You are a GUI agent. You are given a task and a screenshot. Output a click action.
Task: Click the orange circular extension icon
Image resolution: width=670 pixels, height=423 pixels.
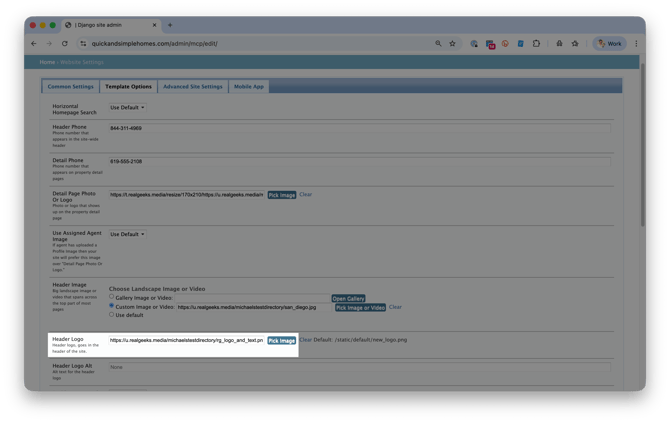tap(505, 44)
